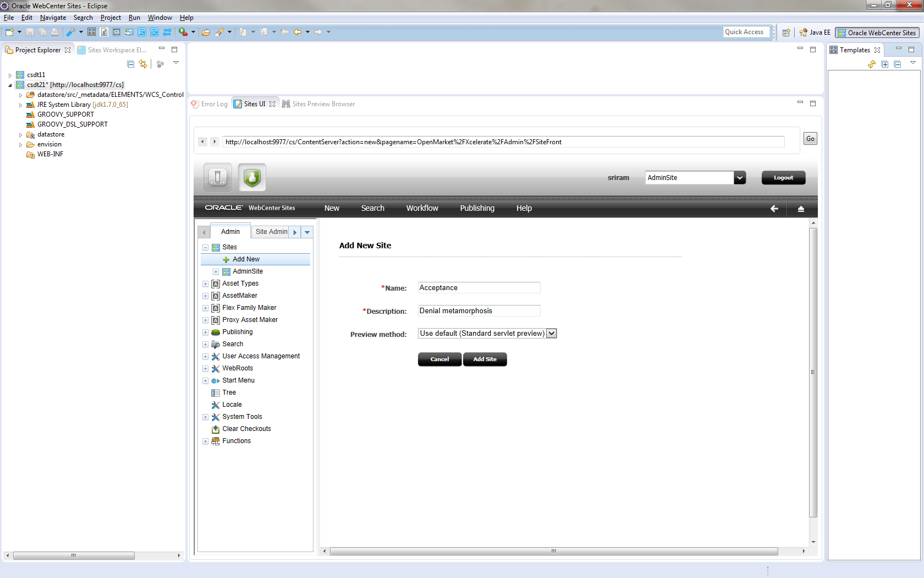Click browser back arrow beside URL field
Viewport: 924px width, 578px height.
pyautogui.click(x=202, y=141)
